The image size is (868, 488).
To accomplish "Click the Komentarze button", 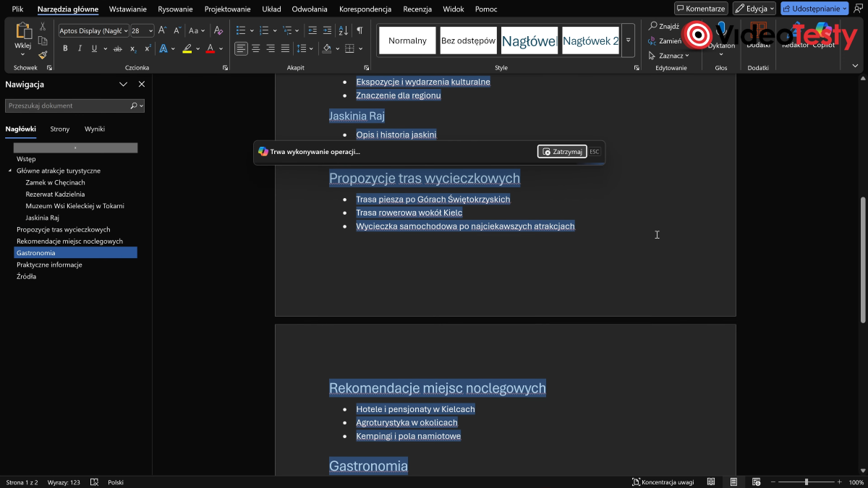I will (701, 9).
